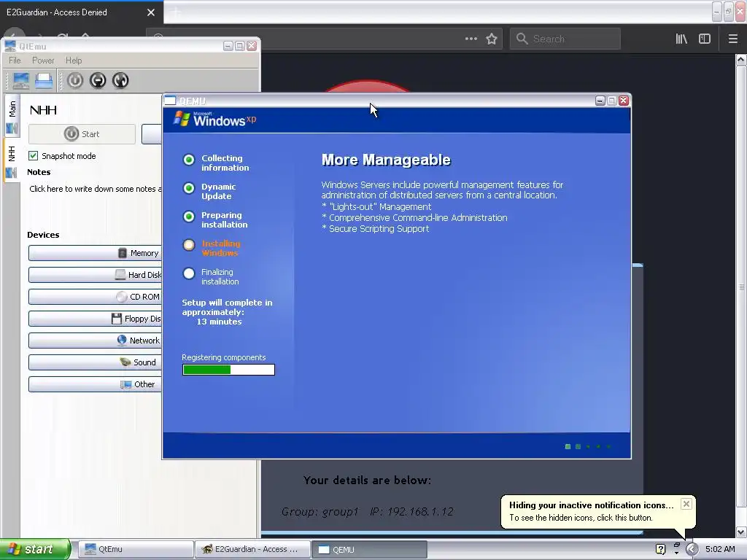Switch to the NHH vertical tab
The image size is (747, 560).
(x=12, y=161)
